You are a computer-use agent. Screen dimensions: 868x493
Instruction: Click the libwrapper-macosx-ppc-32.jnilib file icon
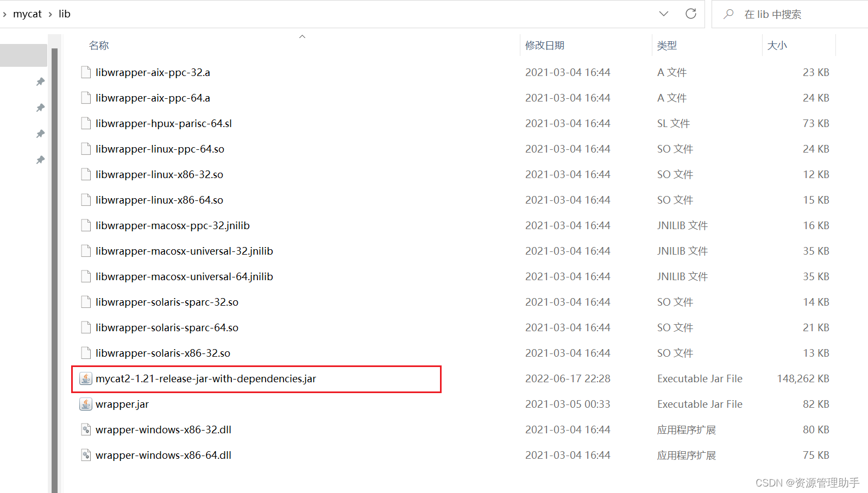pos(86,225)
